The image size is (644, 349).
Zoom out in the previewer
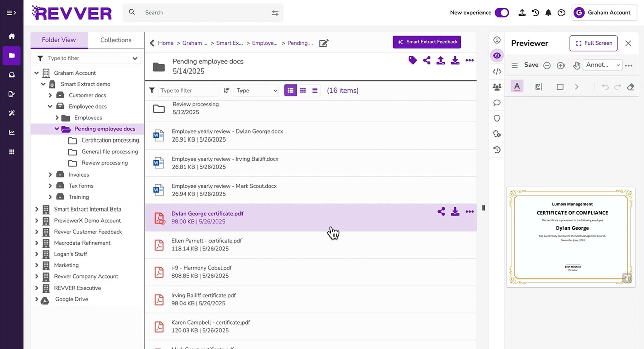pyautogui.click(x=547, y=65)
